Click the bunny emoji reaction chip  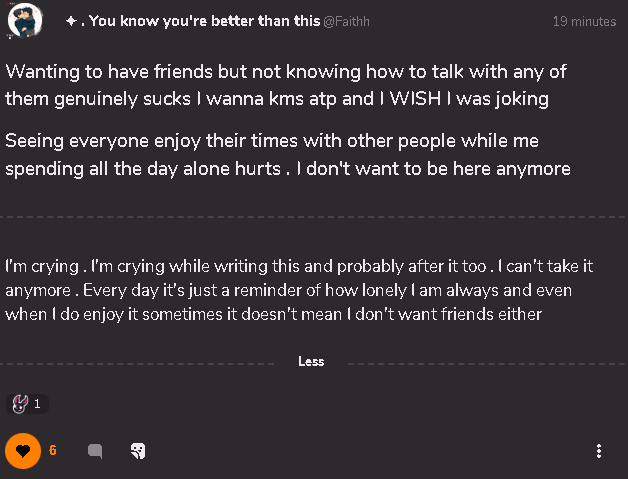click(26, 404)
